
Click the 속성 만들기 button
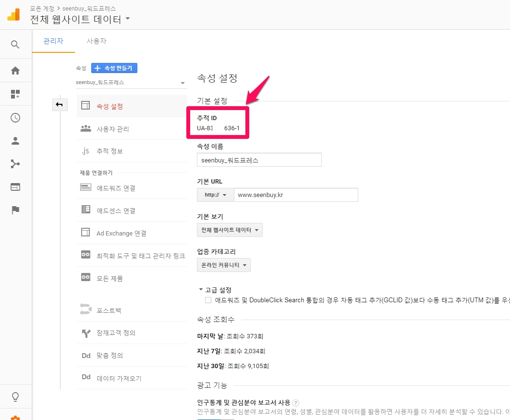pyautogui.click(x=114, y=68)
